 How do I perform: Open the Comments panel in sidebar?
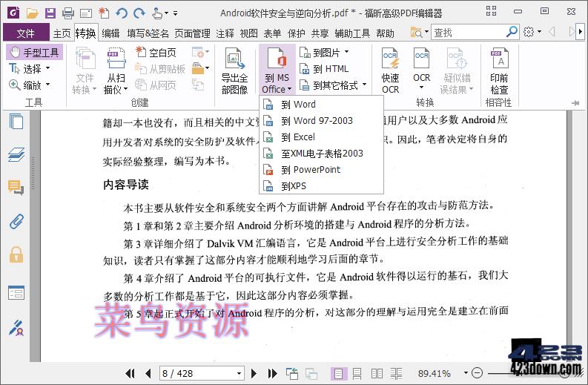pyautogui.click(x=16, y=187)
